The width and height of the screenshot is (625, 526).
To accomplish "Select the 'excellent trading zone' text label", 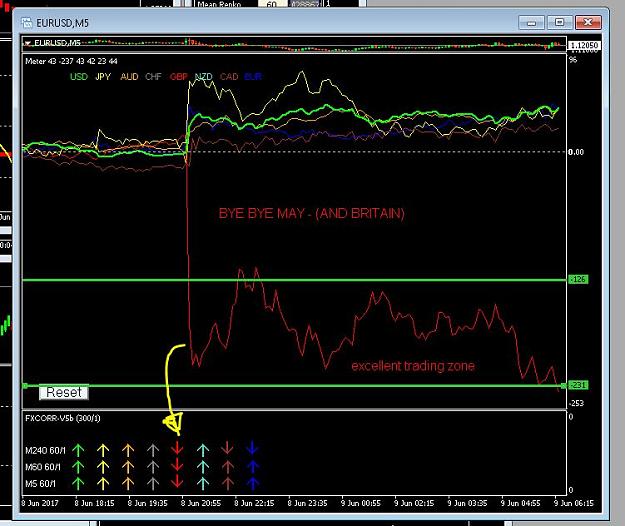I will pos(413,366).
